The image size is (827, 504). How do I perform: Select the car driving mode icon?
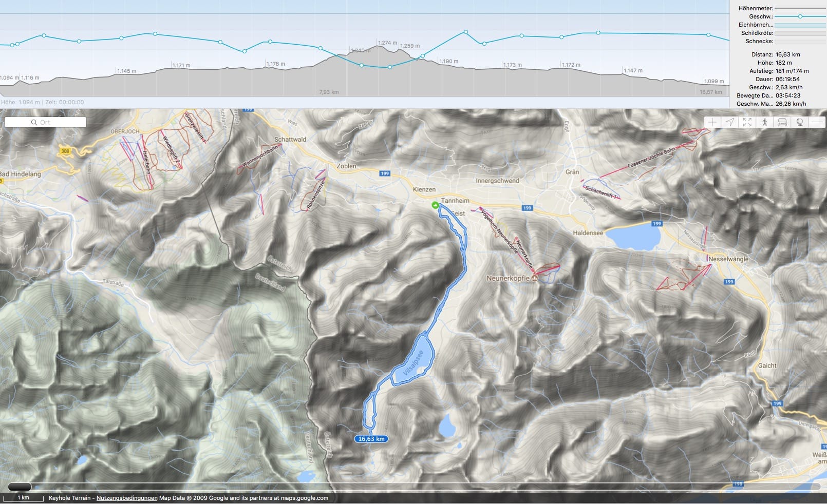[782, 122]
